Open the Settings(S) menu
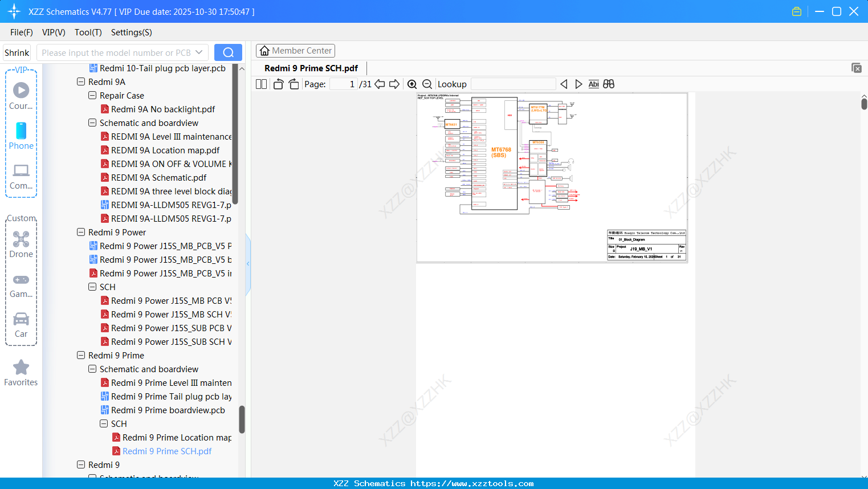Viewport: 868px width, 489px height. pos(132,32)
